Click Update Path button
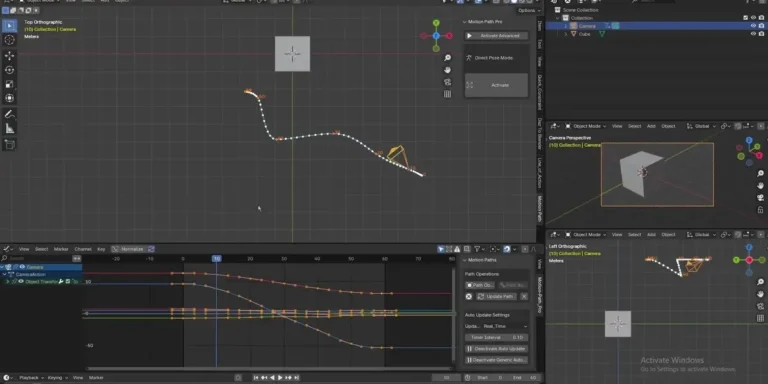Image resolution: width=768 pixels, height=384 pixels. 496,297
